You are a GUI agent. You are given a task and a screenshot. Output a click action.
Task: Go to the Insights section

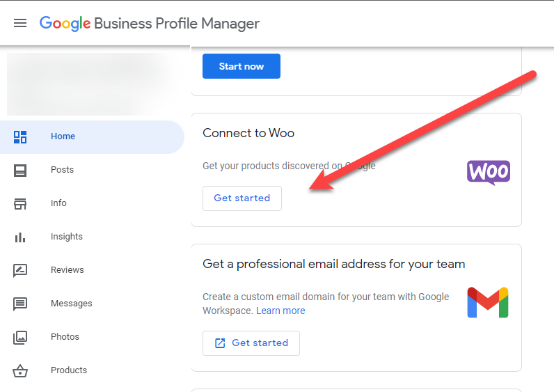click(67, 237)
